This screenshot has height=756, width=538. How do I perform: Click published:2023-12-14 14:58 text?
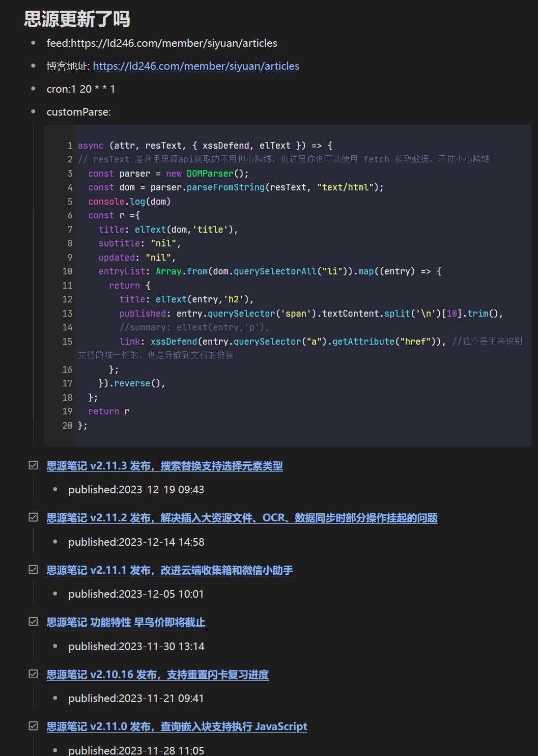[x=136, y=542]
